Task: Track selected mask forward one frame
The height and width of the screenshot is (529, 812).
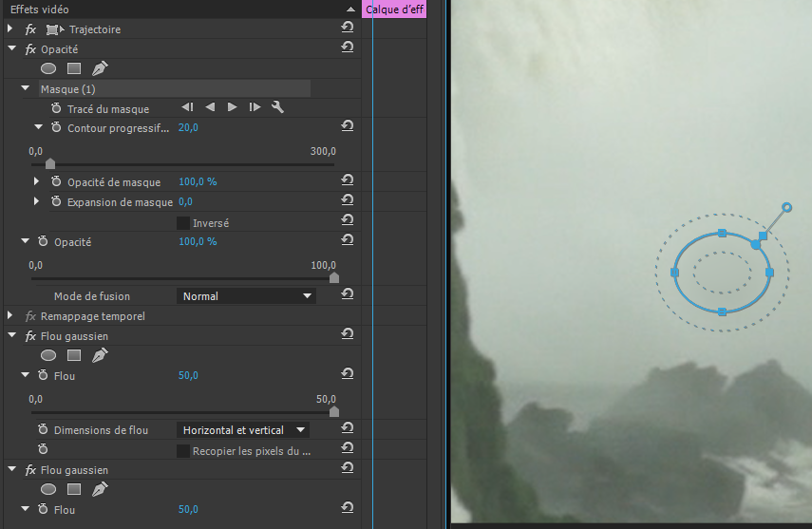Action: point(255,107)
